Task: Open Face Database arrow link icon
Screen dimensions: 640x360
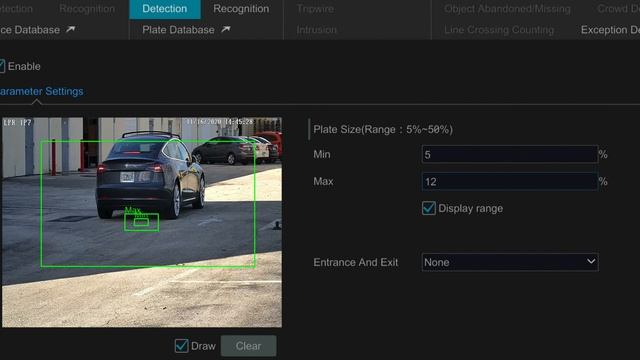Action: (71, 29)
